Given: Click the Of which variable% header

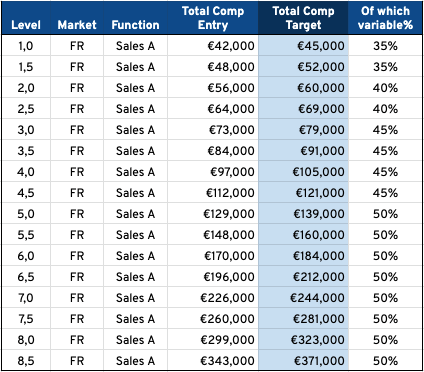Looking at the screenshot, I should [385, 18].
